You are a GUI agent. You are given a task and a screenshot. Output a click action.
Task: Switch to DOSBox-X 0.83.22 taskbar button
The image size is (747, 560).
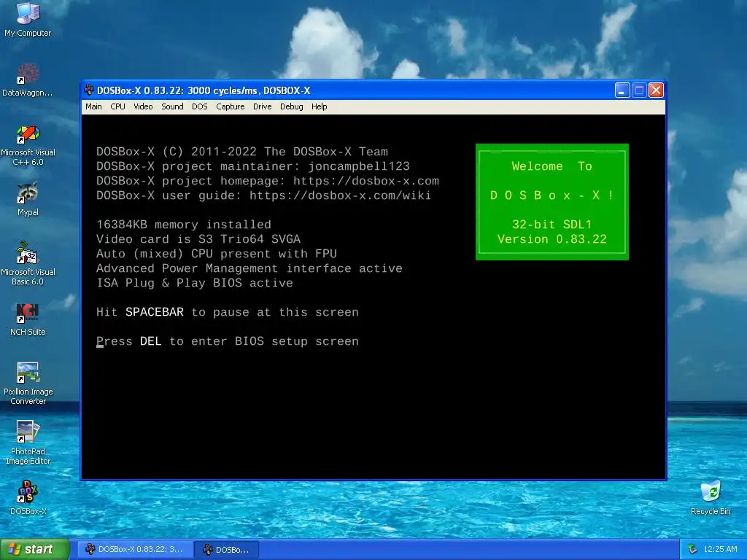point(135,549)
